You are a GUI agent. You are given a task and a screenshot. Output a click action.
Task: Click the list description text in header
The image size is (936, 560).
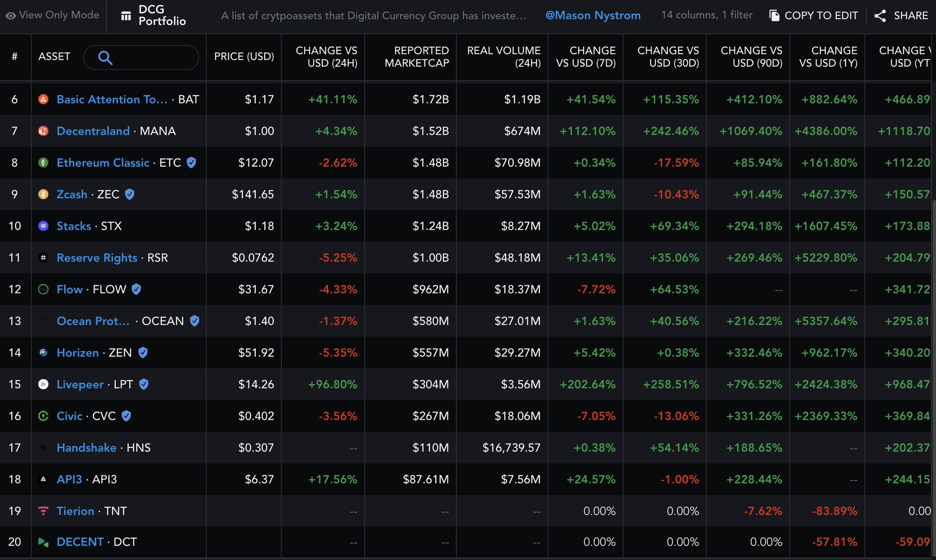[x=373, y=16]
